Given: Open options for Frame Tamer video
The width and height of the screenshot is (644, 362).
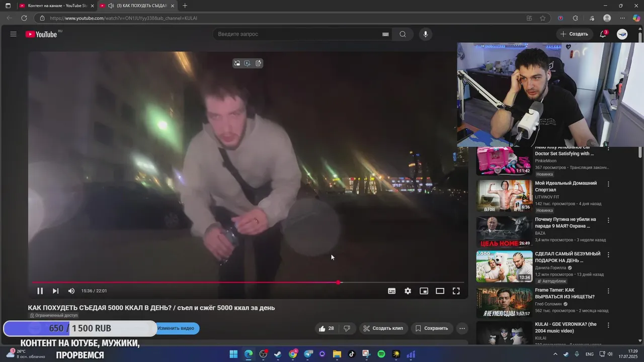Looking at the screenshot, I should [x=608, y=291].
